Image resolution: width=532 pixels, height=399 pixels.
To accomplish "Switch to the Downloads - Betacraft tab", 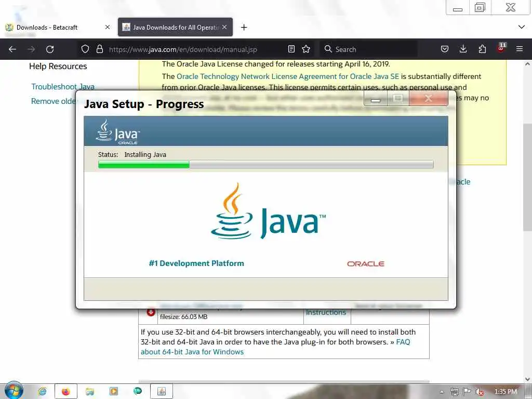I will point(58,27).
